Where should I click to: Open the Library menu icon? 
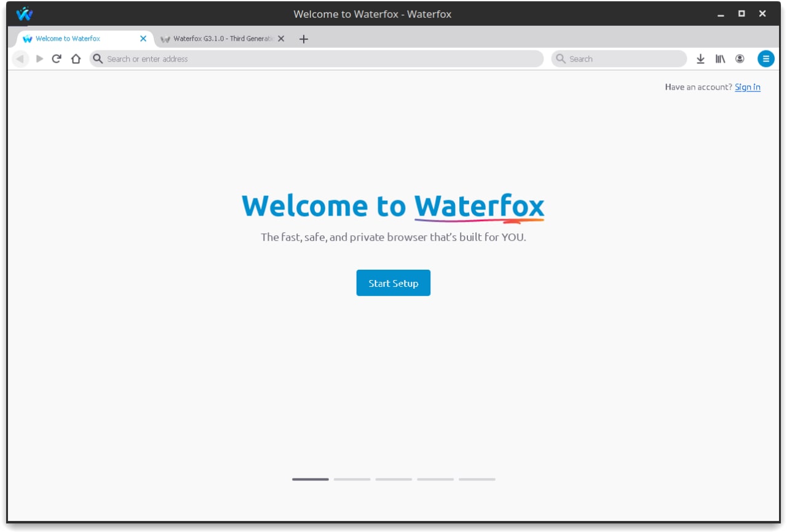[x=720, y=59]
